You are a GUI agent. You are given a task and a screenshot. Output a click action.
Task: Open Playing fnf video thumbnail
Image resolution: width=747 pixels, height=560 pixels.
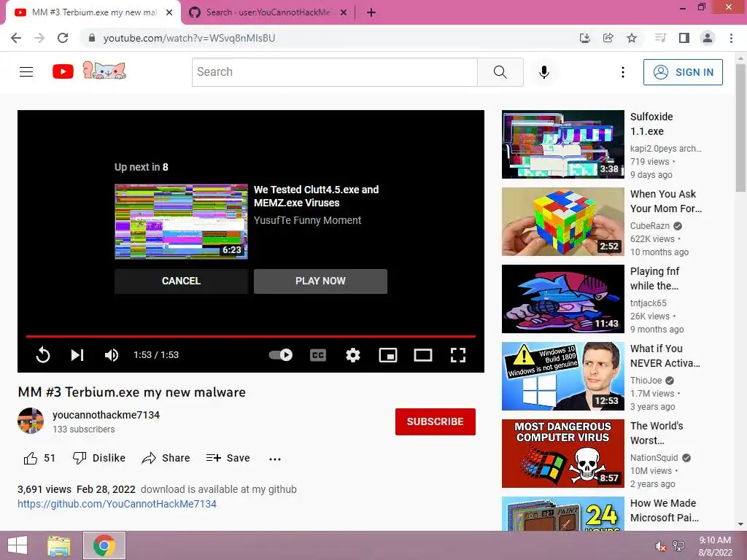(562, 298)
